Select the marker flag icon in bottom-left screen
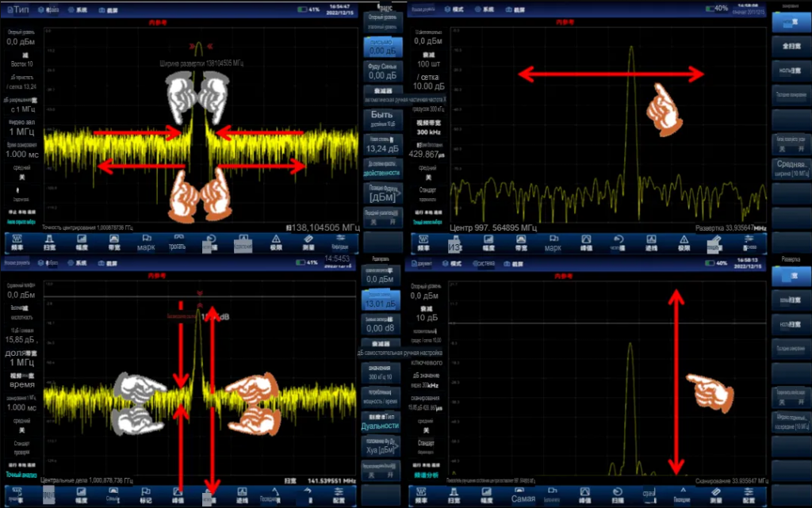This screenshot has width=812, height=508. click(146, 495)
